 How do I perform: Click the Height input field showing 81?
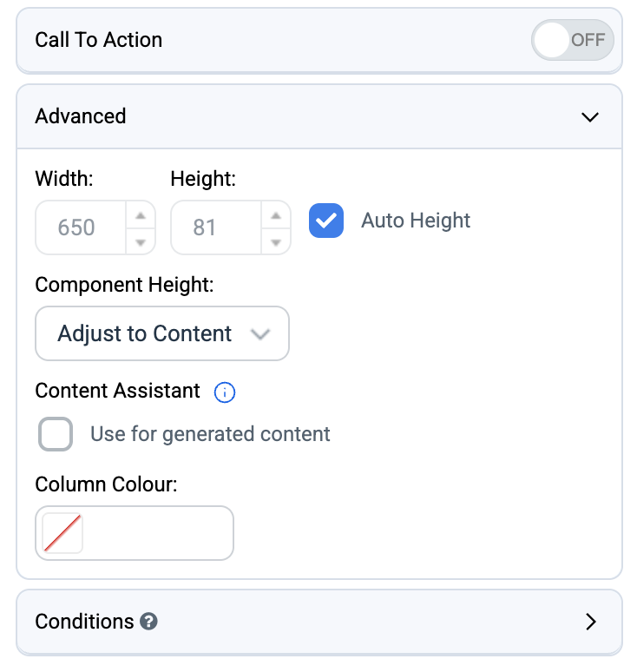pos(216,227)
